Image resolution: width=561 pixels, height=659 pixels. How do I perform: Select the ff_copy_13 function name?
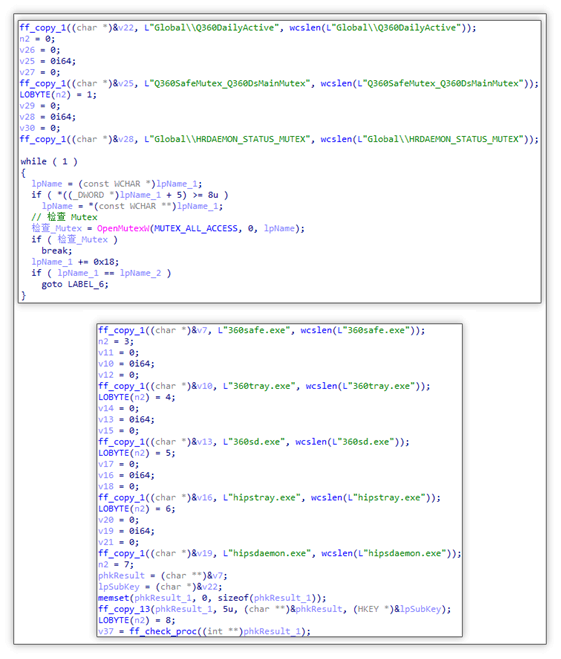tap(124, 609)
